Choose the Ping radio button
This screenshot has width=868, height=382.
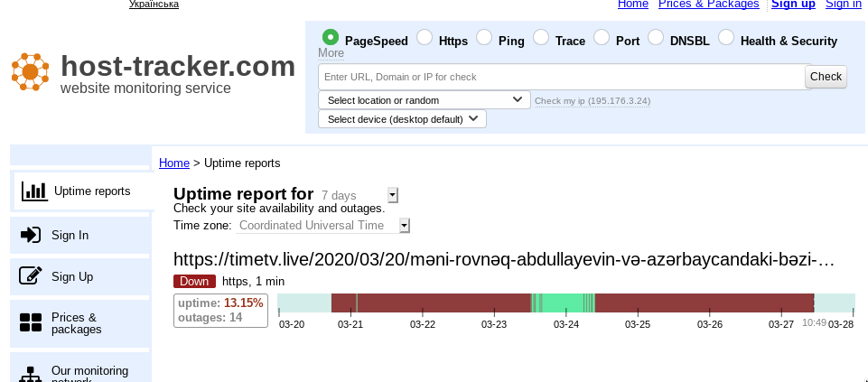(484, 37)
